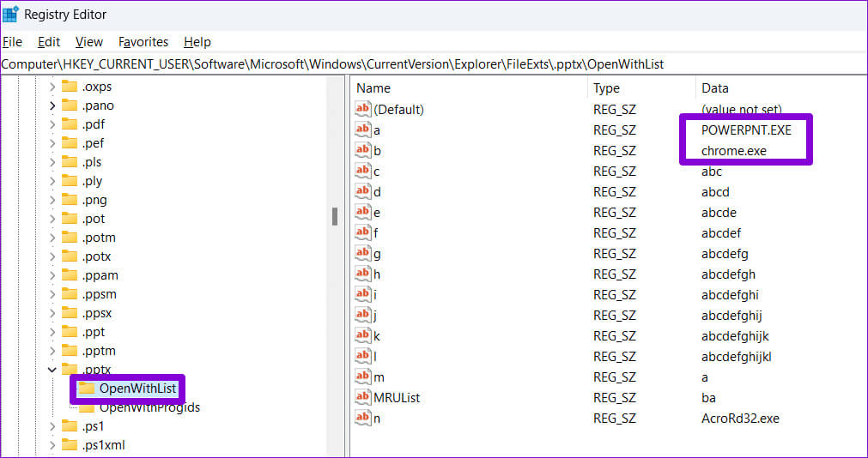The height and width of the screenshot is (458, 868).
Task: Select the 'abcdefghijkl' data cell
Action: coord(737,357)
